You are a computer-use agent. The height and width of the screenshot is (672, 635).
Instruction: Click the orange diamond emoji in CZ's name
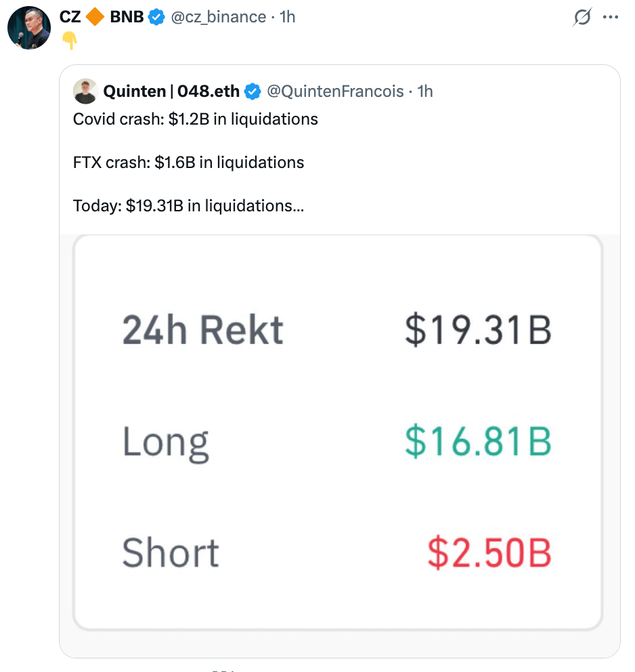click(x=95, y=17)
